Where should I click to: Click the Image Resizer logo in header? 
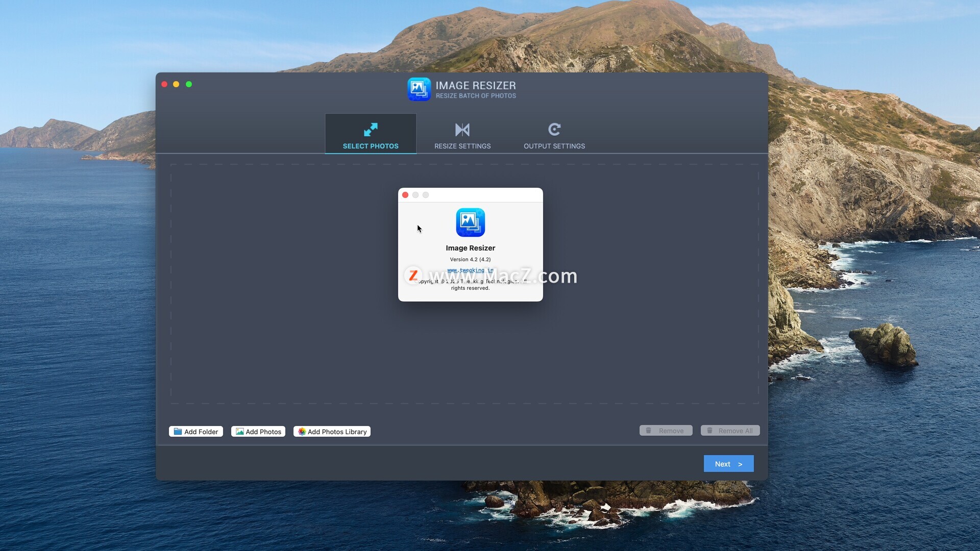(x=419, y=89)
